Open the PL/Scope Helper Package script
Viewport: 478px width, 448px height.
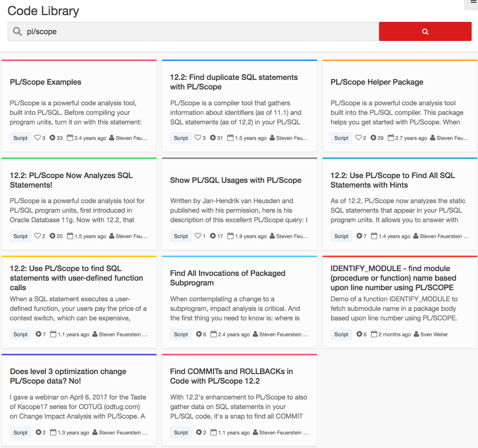click(x=377, y=82)
